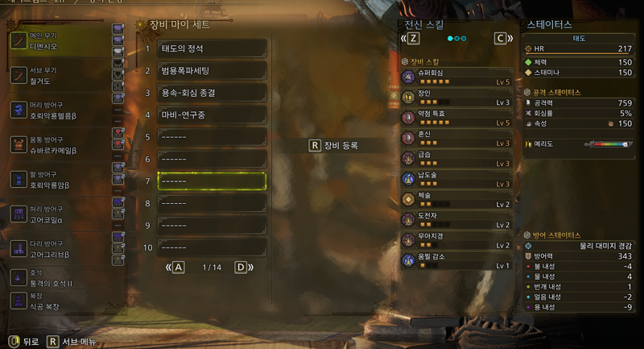This screenshot has width=644, height=349.
Task: Click the 예리도 sharpness gauge bar
Action: (x=609, y=144)
